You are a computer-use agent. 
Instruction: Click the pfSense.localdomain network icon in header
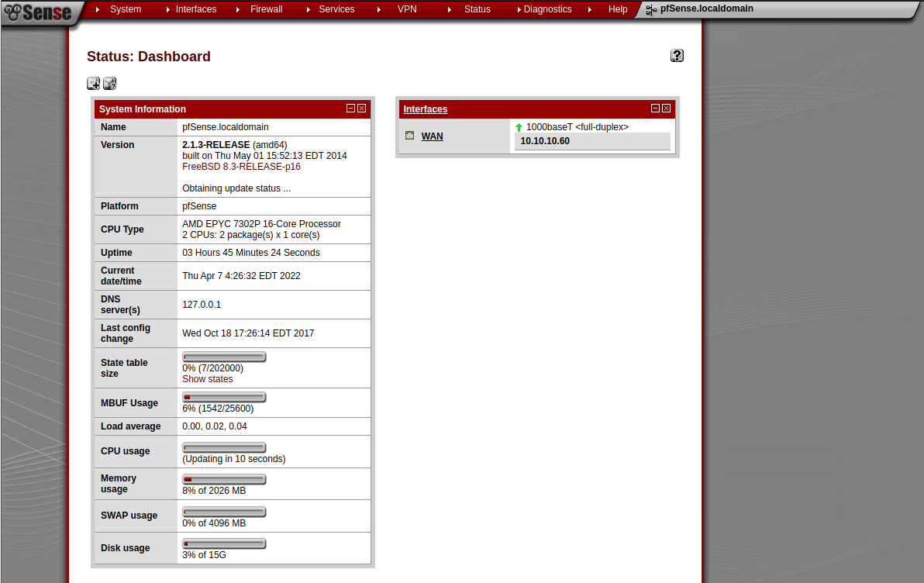pos(651,9)
